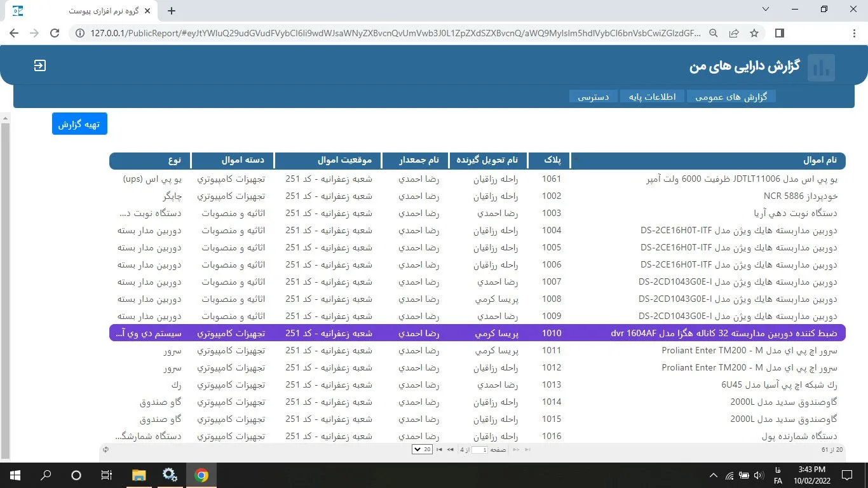Screen dimensions: 868x488
Task: Click the vertical scrollbar on the page's left edge
Action: tap(5, 286)
